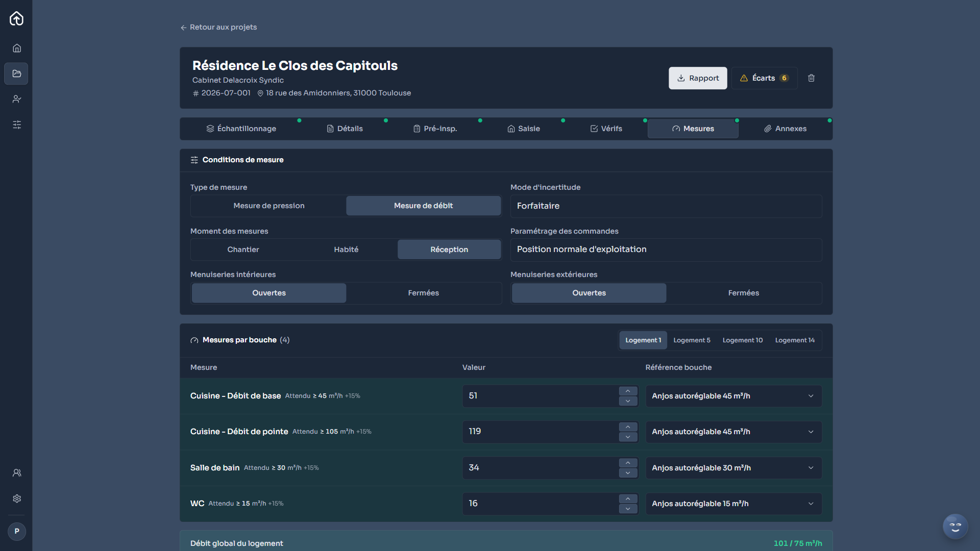The image size is (980, 551).
Task: Expand WC bouche reference dropdown
Action: click(x=733, y=504)
